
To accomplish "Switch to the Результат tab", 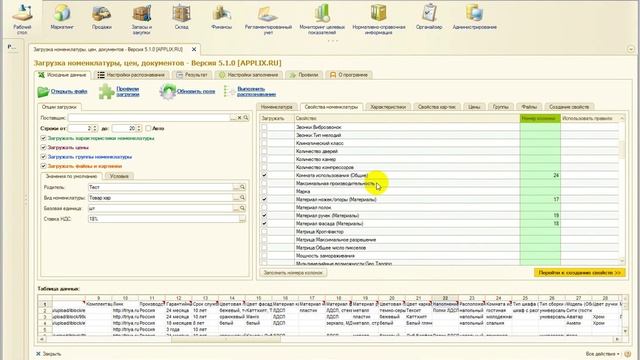I will (x=192, y=75).
